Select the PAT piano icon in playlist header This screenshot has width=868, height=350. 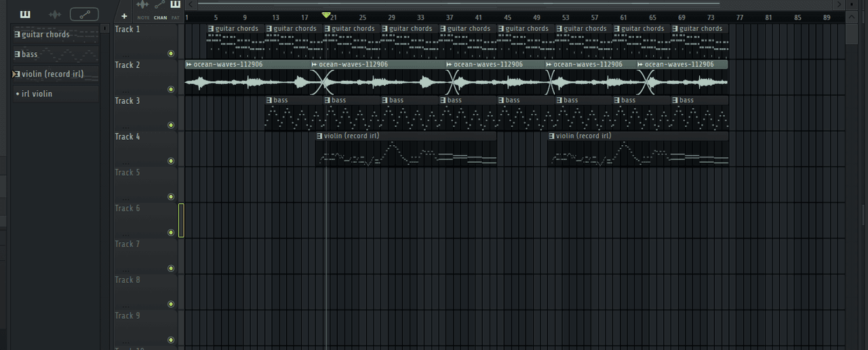pyautogui.click(x=176, y=5)
